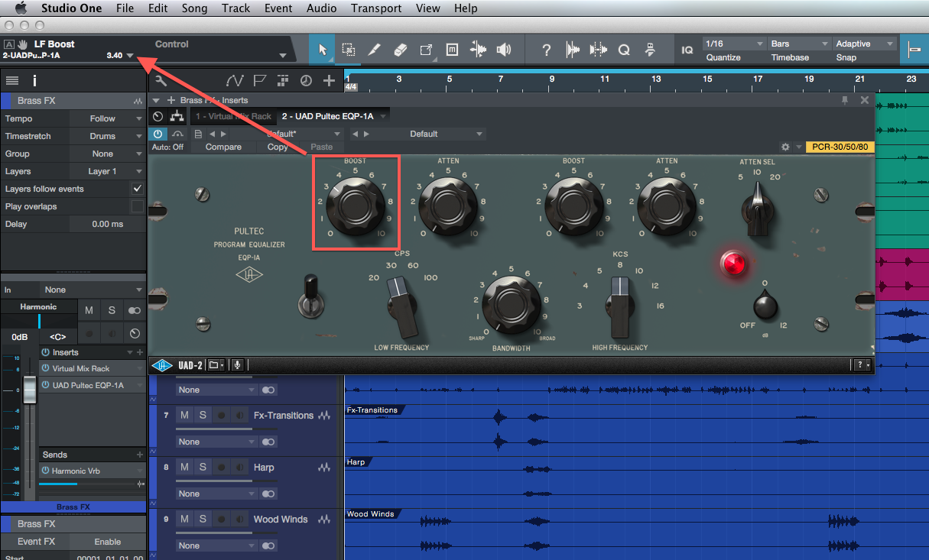Screen dimensions: 929x560
Task: Open the Tempo Follow dropdown
Action: [107, 118]
